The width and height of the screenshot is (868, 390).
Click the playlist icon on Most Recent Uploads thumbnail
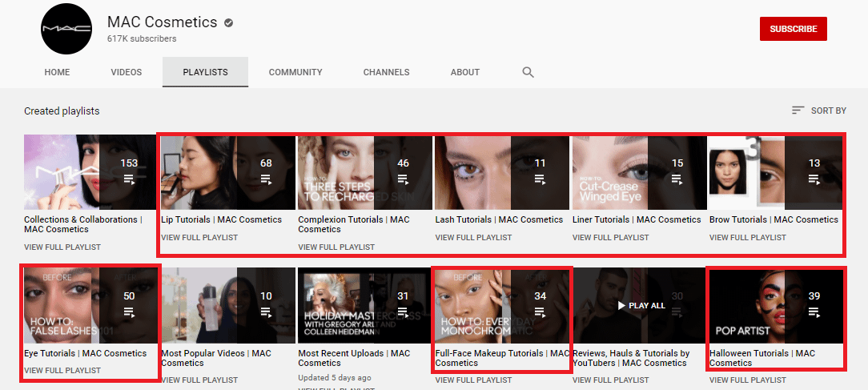[403, 312]
